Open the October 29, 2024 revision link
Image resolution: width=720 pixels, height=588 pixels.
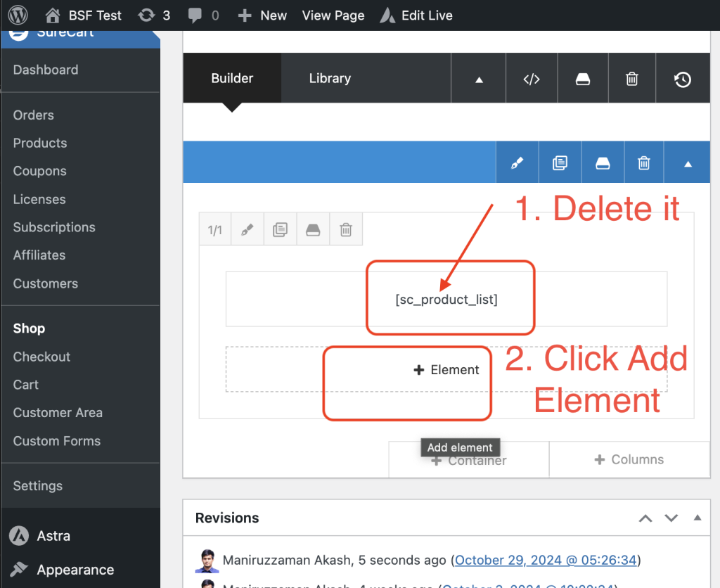click(x=546, y=560)
